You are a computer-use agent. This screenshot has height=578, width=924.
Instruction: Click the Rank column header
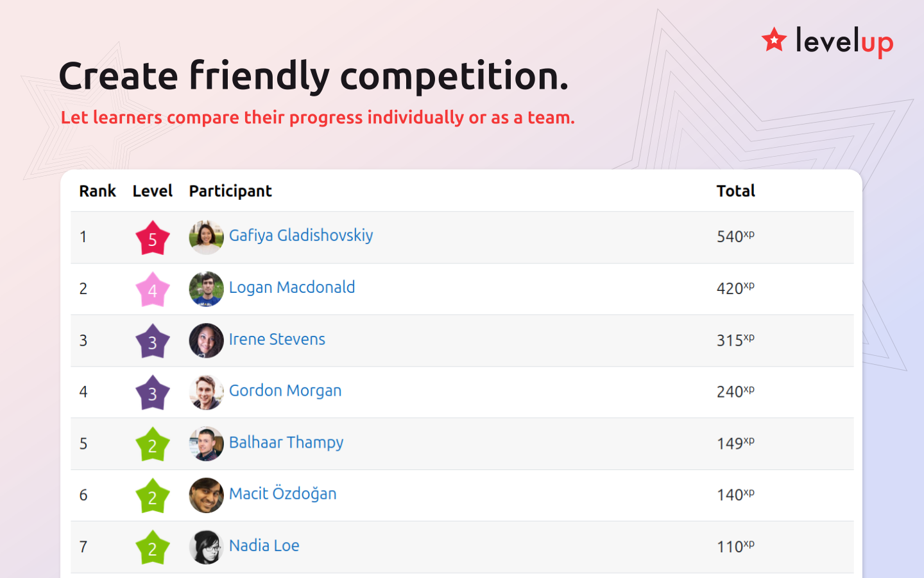pyautogui.click(x=98, y=191)
